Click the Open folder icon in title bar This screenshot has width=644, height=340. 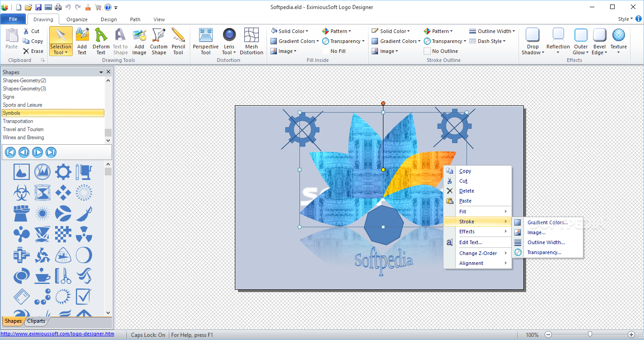[28, 7]
